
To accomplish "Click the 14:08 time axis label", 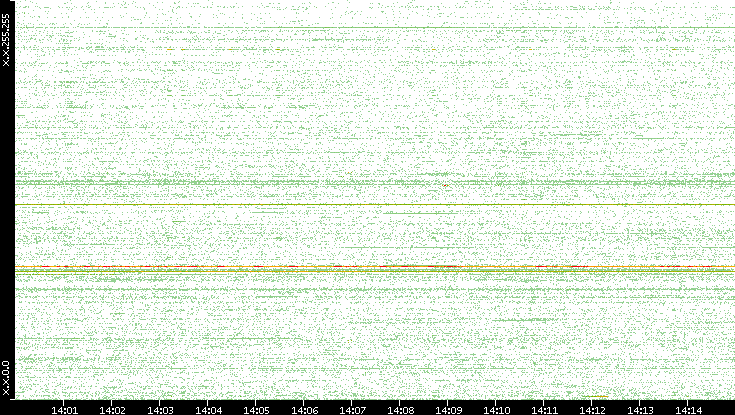I will (x=400, y=411).
